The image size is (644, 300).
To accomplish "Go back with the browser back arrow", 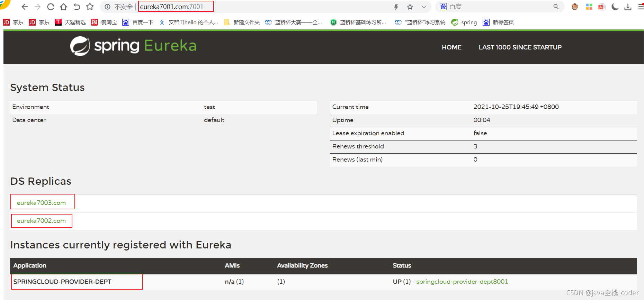I will (25, 7).
